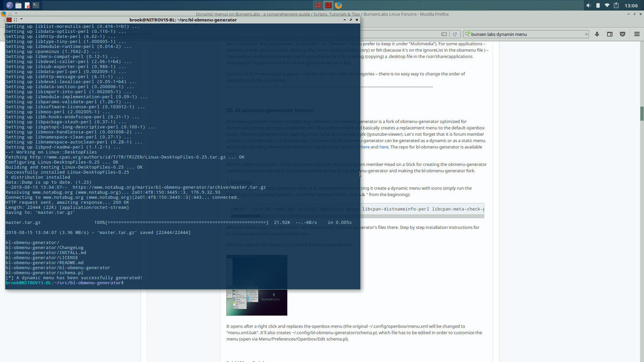Click the terminal title 'brook@NITROV15-BL: ~/src/bl-obmenu-generator'
The width and height of the screenshot is (644, 362).
183,20
